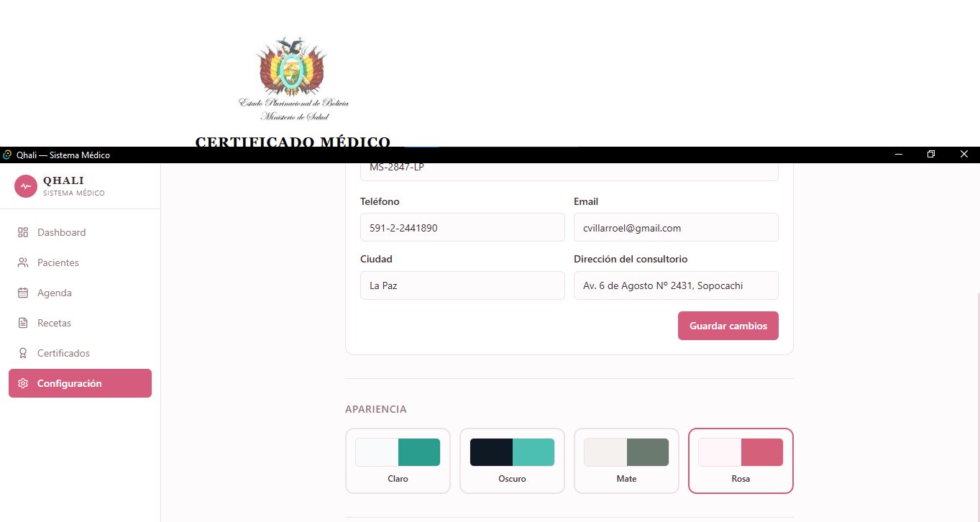
Task: Click the Pacientes people icon
Action: click(x=23, y=262)
